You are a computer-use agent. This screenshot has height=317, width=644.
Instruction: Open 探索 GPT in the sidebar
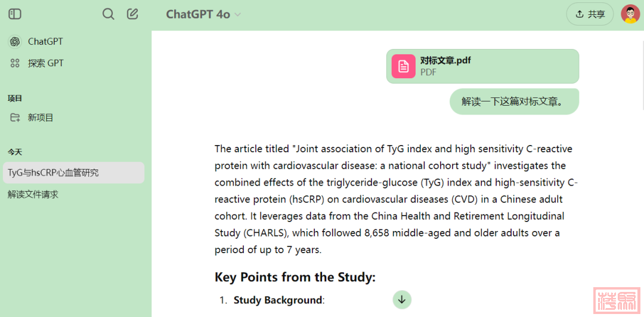point(46,63)
